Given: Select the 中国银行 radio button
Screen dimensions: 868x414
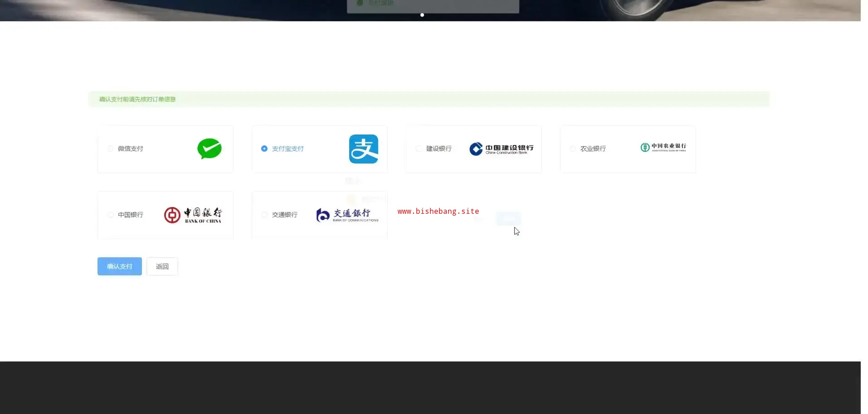Looking at the screenshot, I should (x=110, y=215).
